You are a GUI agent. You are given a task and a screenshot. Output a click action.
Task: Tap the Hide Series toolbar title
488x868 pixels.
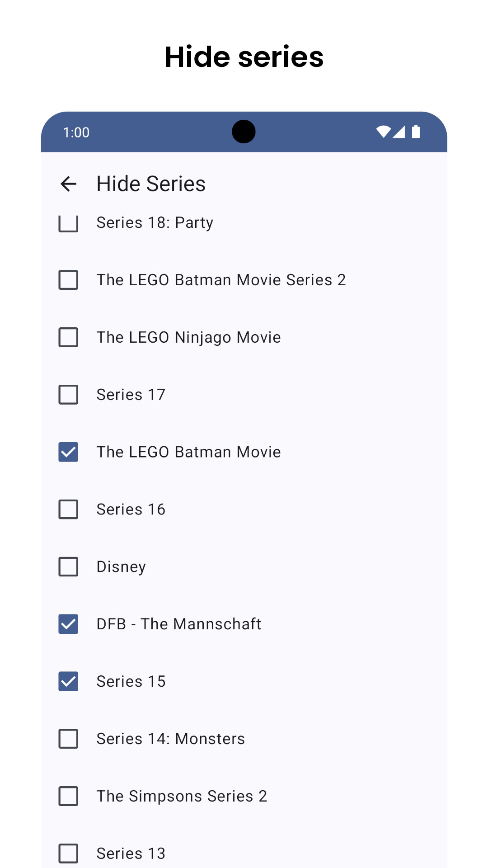(x=151, y=184)
